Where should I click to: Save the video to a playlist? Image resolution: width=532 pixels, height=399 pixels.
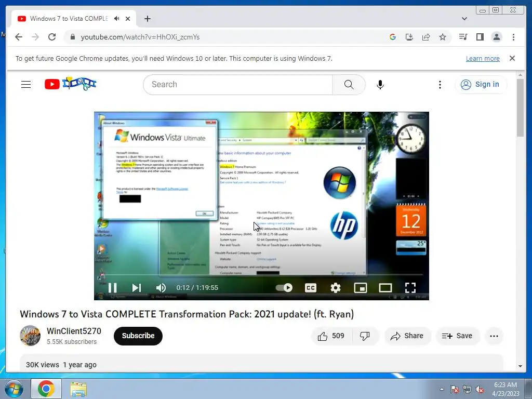[x=458, y=336]
